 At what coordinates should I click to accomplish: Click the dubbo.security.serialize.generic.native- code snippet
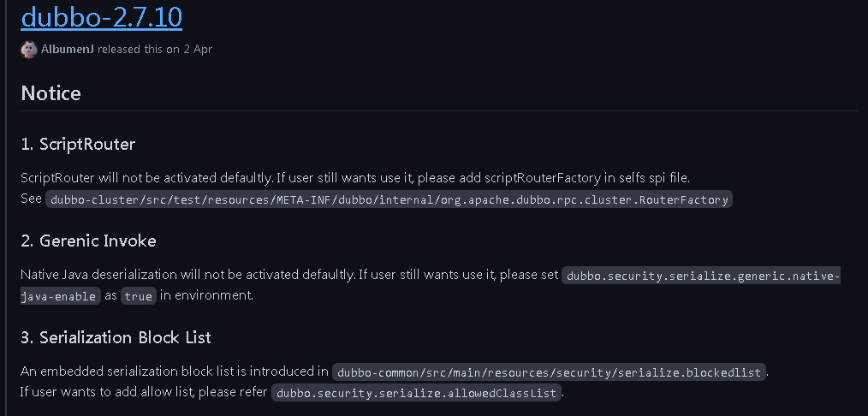point(701,276)
